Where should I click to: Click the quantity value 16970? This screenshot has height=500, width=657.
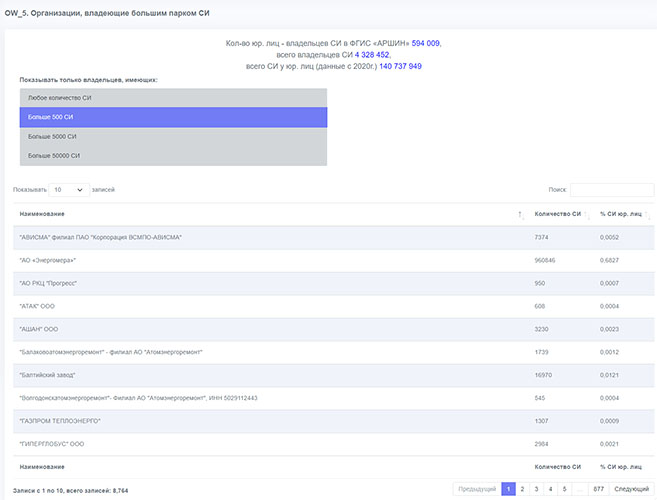[x=543, y=376]
